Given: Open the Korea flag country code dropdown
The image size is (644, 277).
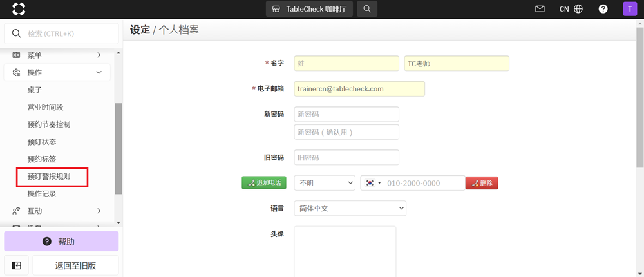Looking at the screenshot, I should pos(373,183).
